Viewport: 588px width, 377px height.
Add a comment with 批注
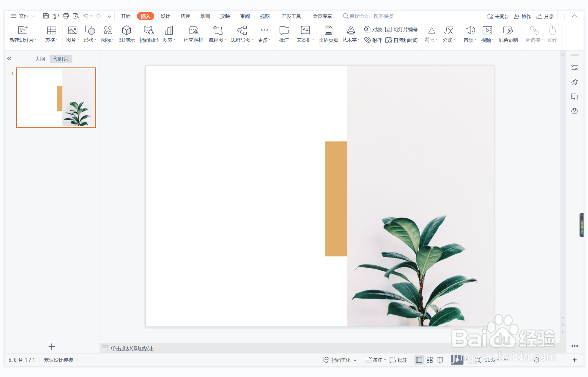[284, 34]
